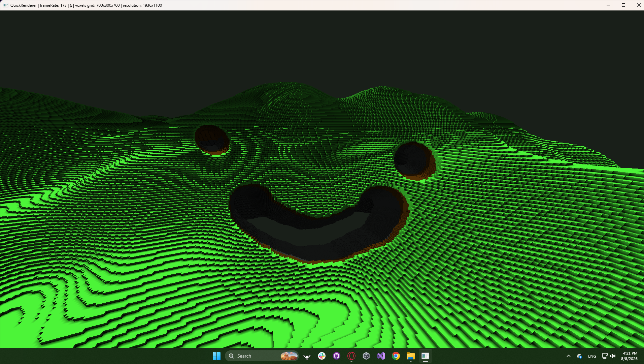Viewport: 644px width, 364px height.
Task: Open the OneDrive cloud tray icon
Action: tap(579, 356)
